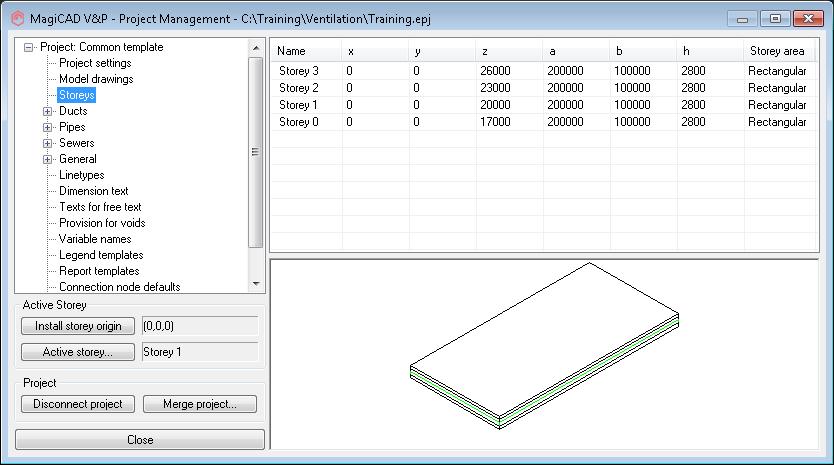This screenshot has height=465, width=834.
Task: Click the x column header
Action: (375, 51)
